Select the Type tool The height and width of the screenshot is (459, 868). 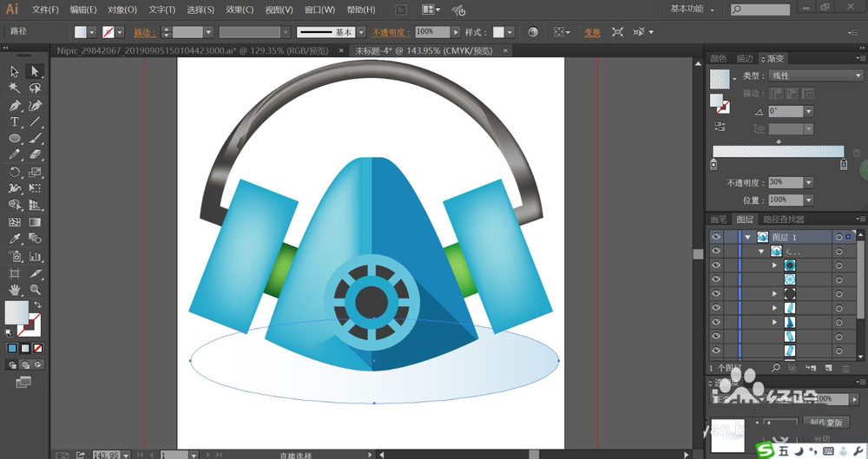(x=15, y=121)
